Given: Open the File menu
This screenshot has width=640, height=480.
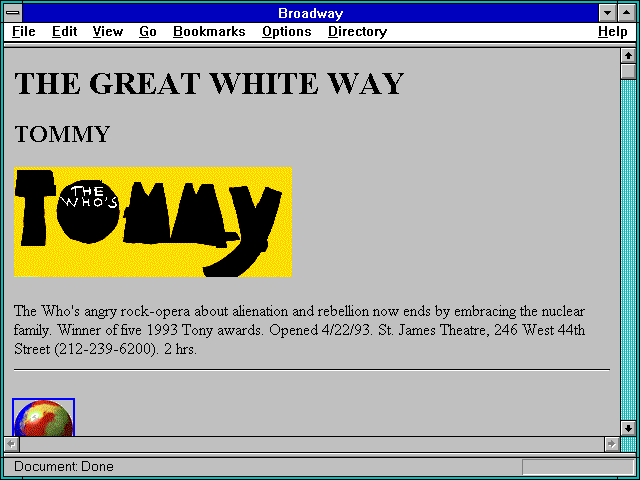Looking at the screenshot, I should 24,31.
